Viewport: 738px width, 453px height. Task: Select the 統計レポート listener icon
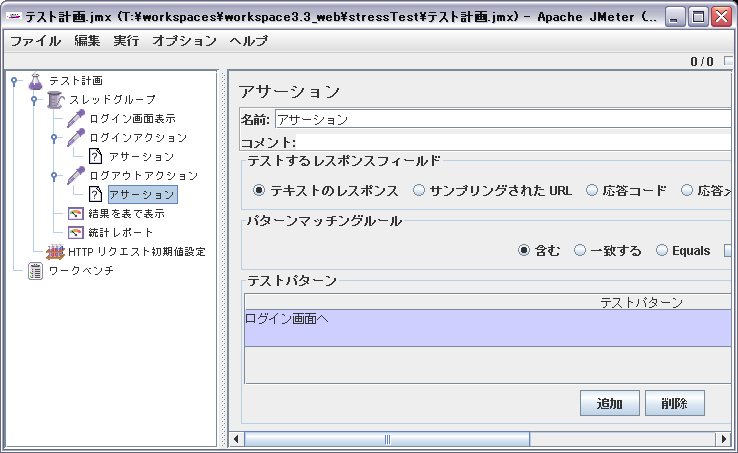coord(75,233)
